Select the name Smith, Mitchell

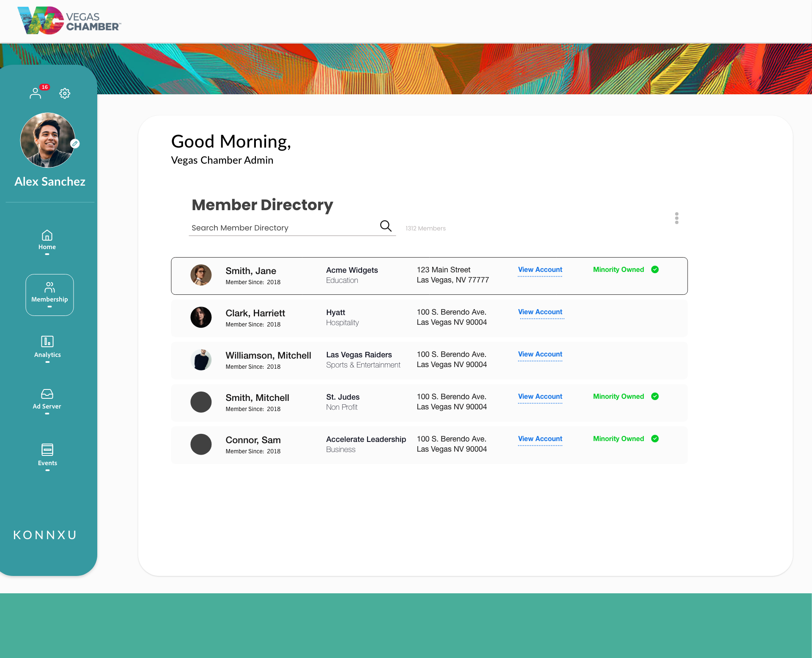tap(257, 398)
